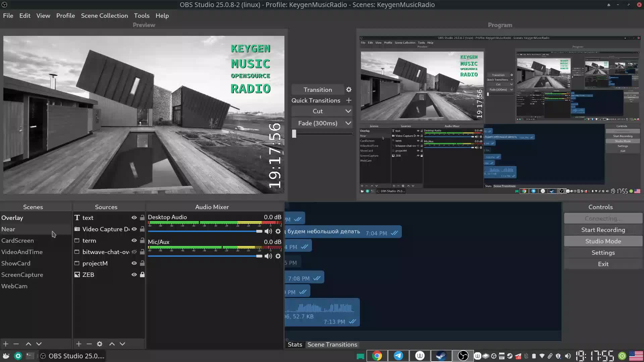Toggle visibility of ZEB source
The image size is (644, 362).
[x=134, y=275]
